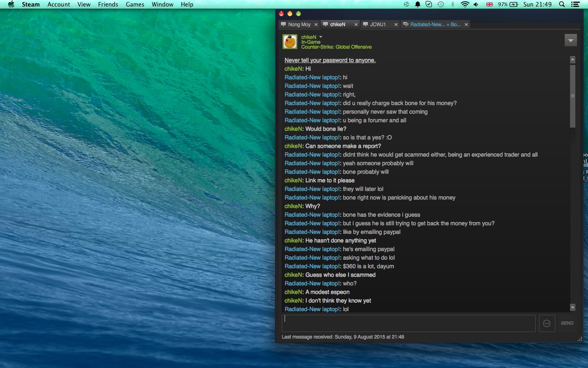Open the Notification Center list icon
This screenshot has height=368, width=588.
tap(575, 4)
